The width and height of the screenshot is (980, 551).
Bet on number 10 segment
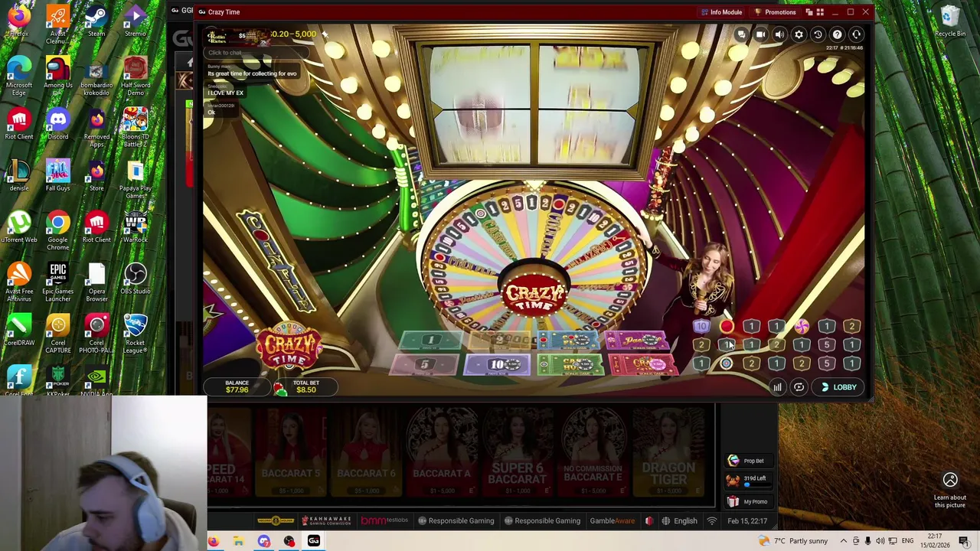498,365
